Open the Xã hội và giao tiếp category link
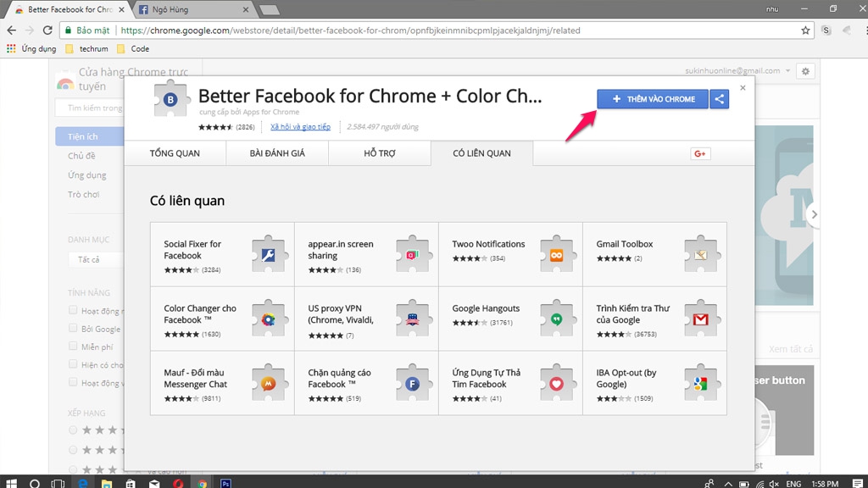 click(301, 127)
